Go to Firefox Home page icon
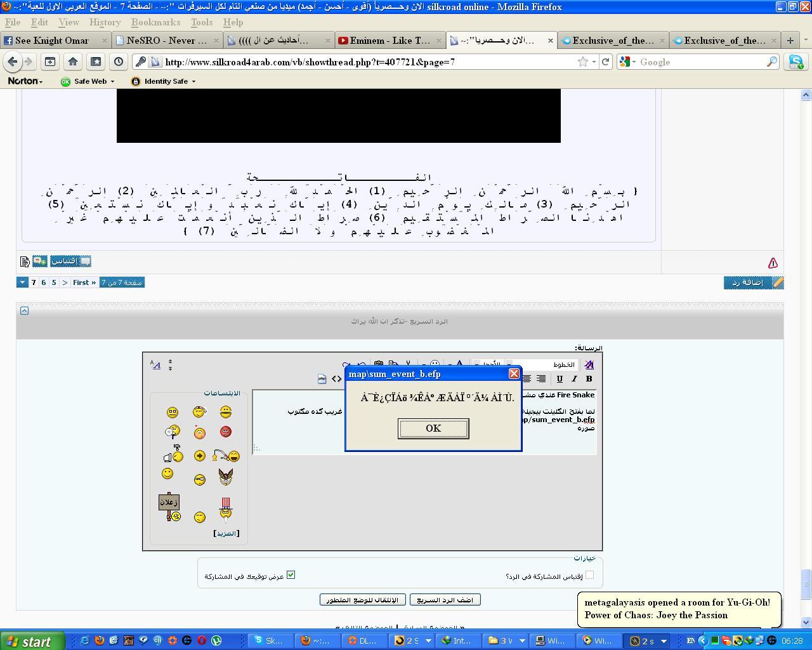 point(73,62)
